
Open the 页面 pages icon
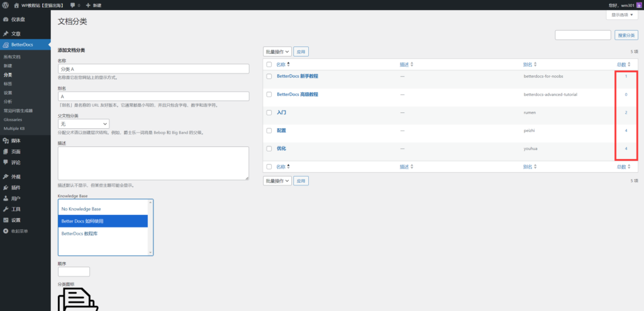tap(6, 151)
